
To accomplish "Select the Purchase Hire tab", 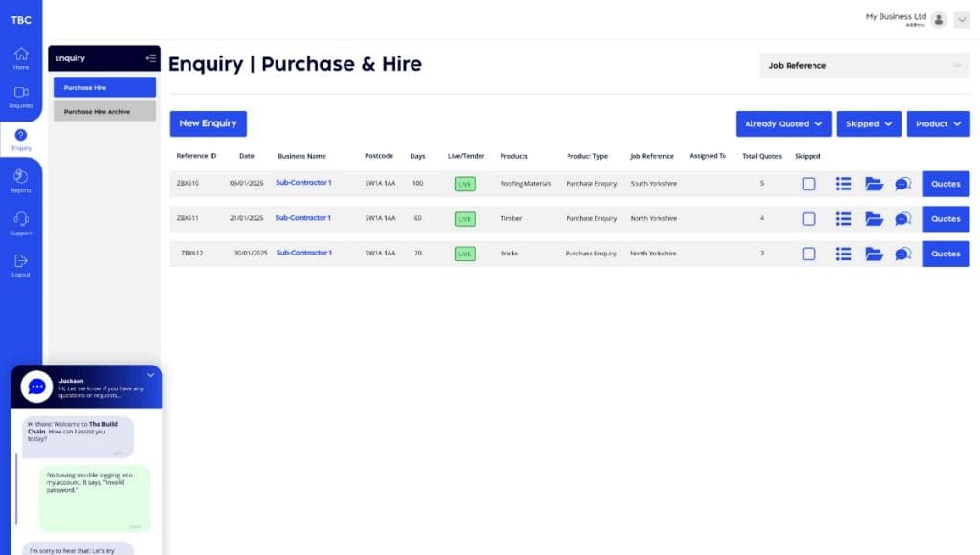I will point(104,87).
